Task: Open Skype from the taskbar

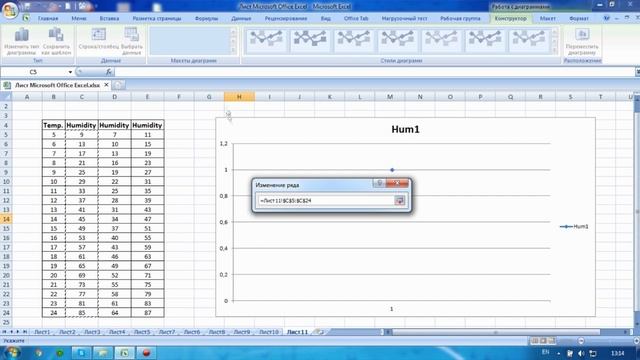Action: (x=82, y=353)
